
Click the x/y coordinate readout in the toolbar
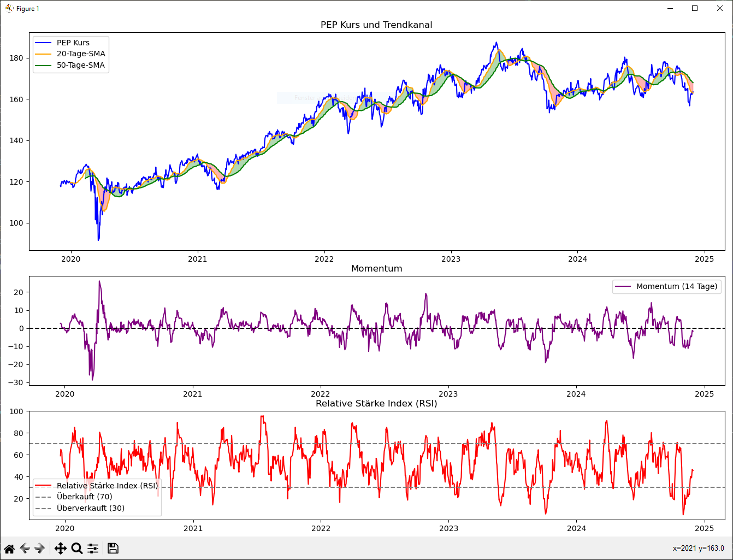(x=698, y=549)
